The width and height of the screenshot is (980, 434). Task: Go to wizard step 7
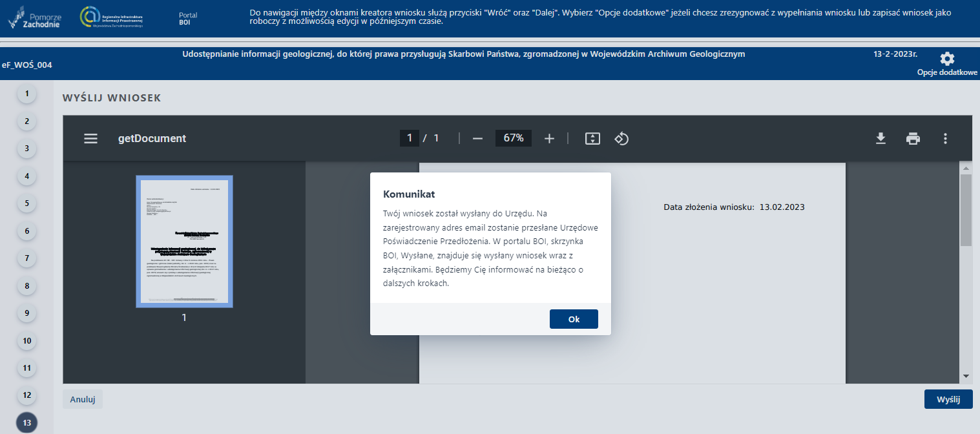point(26,258)
